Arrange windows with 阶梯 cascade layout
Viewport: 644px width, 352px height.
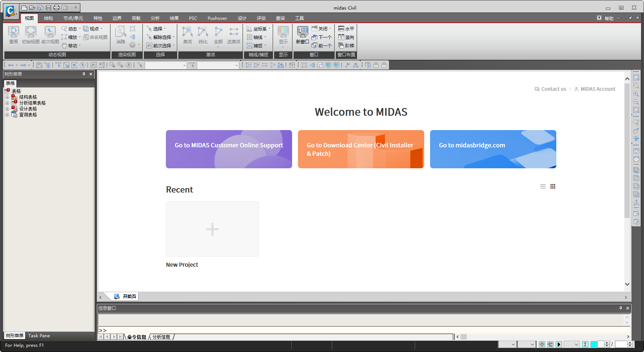pyautogui.click(x=346, y=46)
